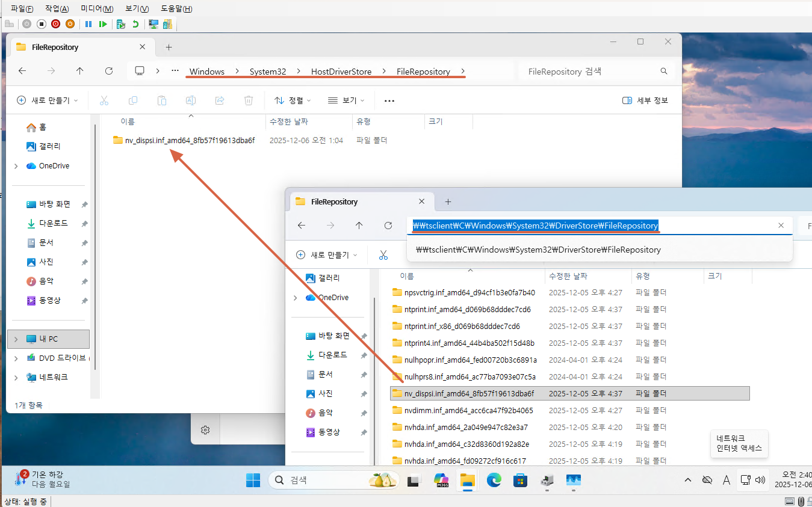Select 갤러리 in the back window sidebar
The image size is (812, 507).
point(43,146)
